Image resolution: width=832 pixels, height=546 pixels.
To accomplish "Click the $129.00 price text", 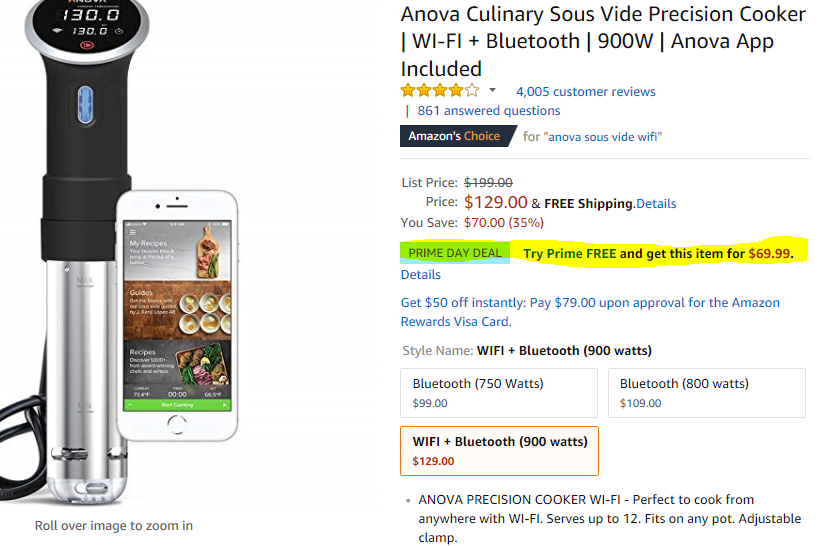I will (x=496, y=202).
